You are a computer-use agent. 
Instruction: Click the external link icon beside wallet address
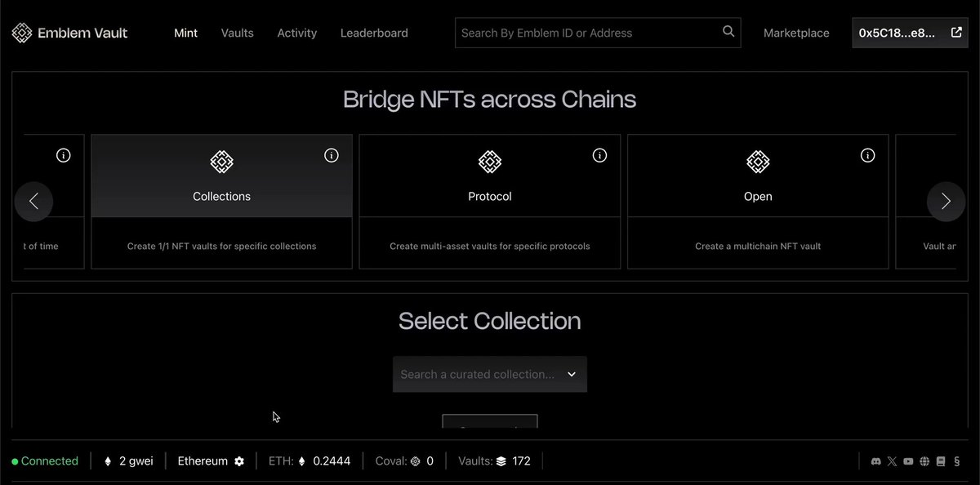pyautogui.click(x=956, y=33)
